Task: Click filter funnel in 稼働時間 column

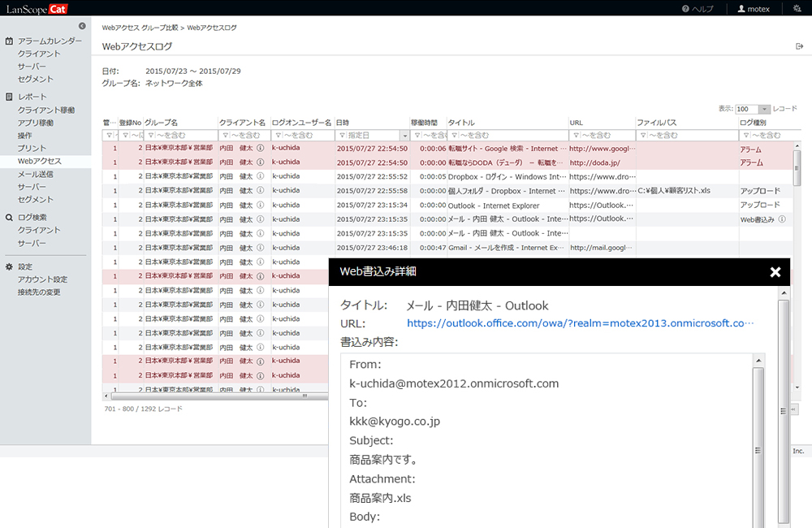Action: click(x=417, y=135)
